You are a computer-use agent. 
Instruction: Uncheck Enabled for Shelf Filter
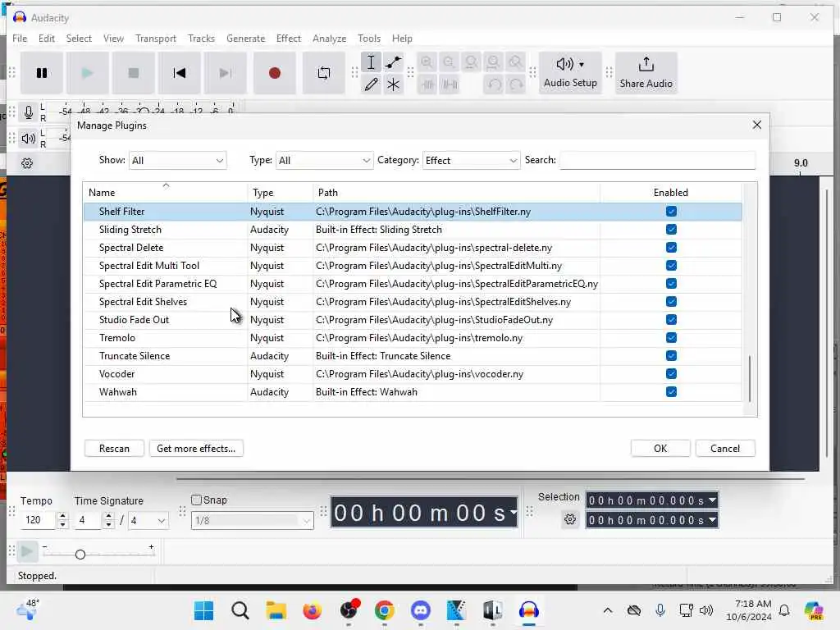671,211
